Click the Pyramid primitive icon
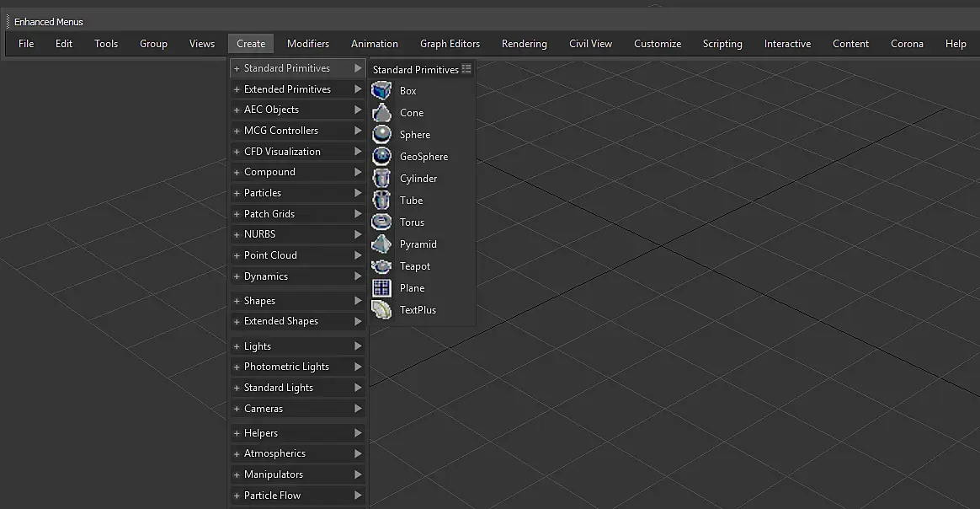The width and height of the screenshot is (980, 509). (381, 244)
